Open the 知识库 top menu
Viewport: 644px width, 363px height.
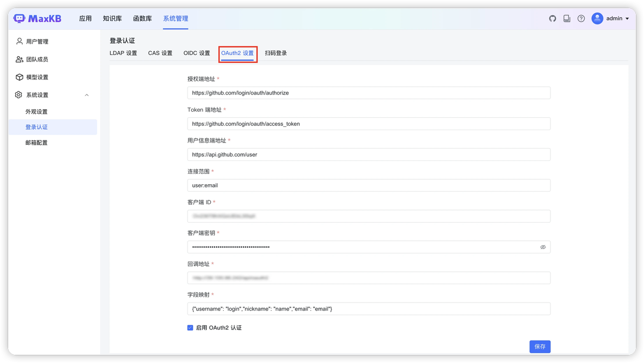(112, 18)
